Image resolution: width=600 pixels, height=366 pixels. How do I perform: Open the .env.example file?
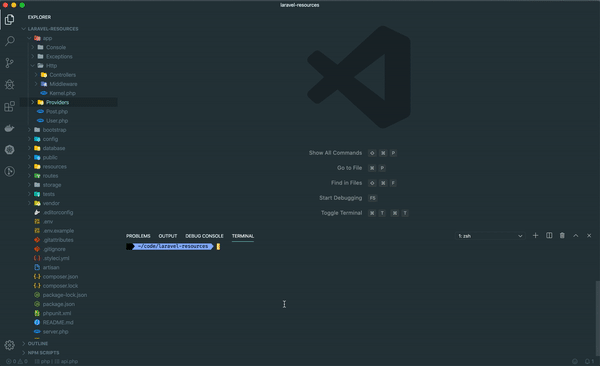[x=58, y=231]
